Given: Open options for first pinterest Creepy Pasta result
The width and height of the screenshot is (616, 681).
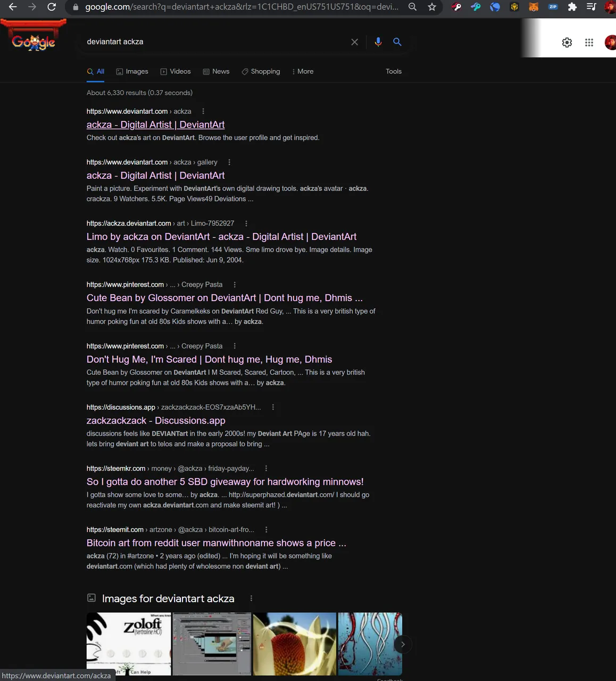Looking at the screenshot, I should [235, 285].
